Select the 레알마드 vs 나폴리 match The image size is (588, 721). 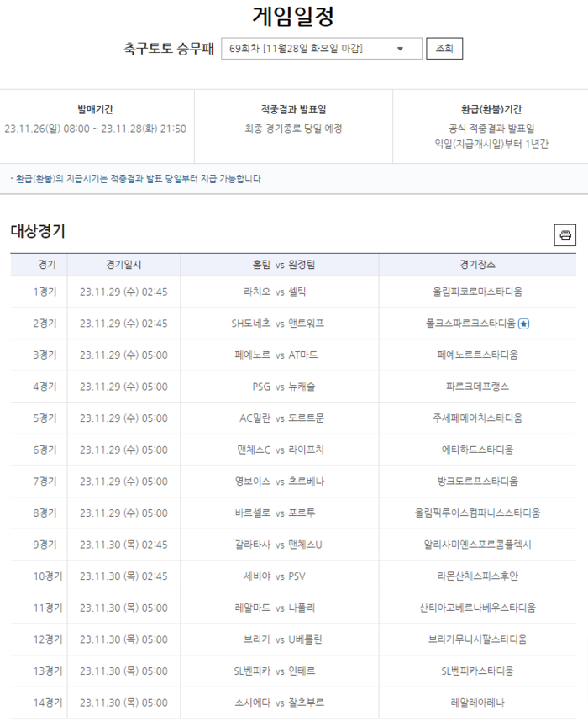[x=279, y=608]
